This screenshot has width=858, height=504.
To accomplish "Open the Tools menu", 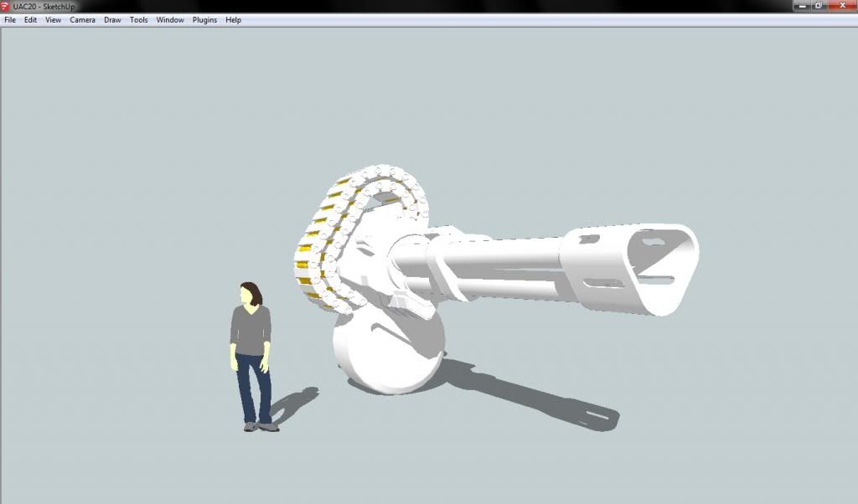I will pos(138,20).
